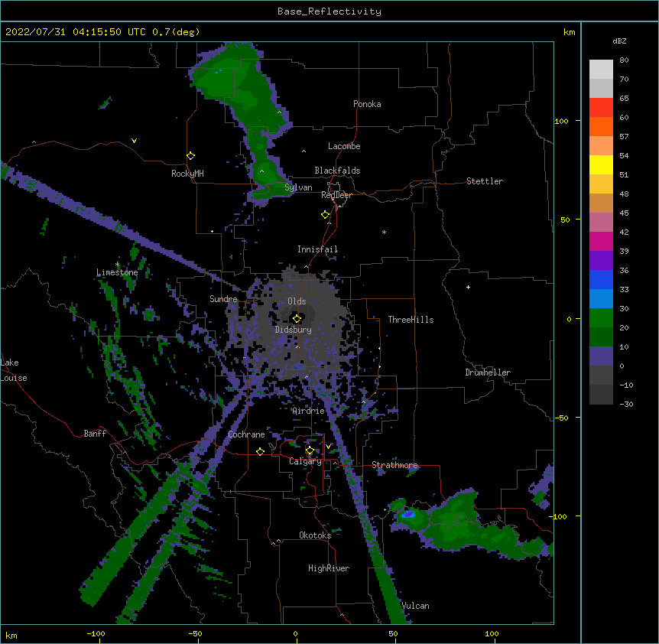The height and width of the screenshot is (644, 659).
Task: Click the Innisfail label
Action: [x=317, y=249]
